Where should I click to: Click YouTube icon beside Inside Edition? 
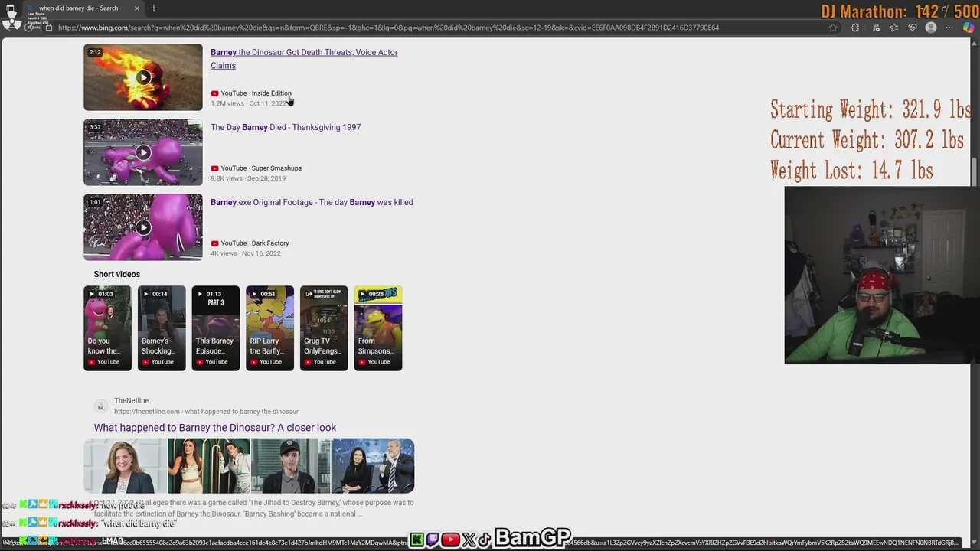point(214,93)
